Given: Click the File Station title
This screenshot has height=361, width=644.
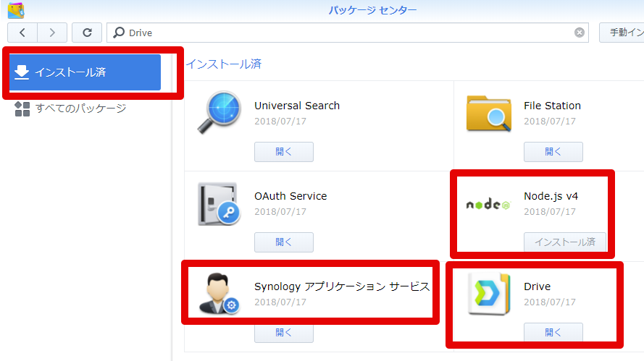Looking at the screenshot, I should tap(553, 106).
